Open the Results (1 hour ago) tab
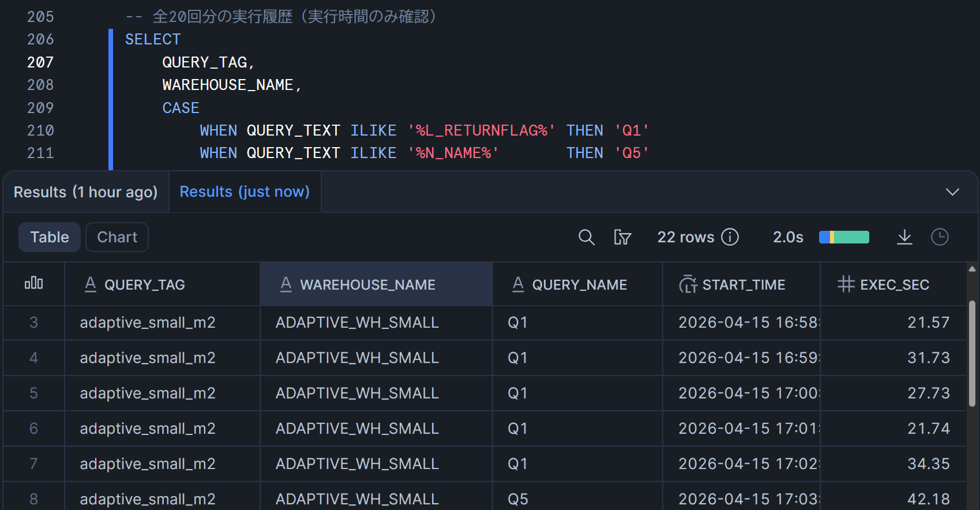980x510 pixels. click(85, 192)
